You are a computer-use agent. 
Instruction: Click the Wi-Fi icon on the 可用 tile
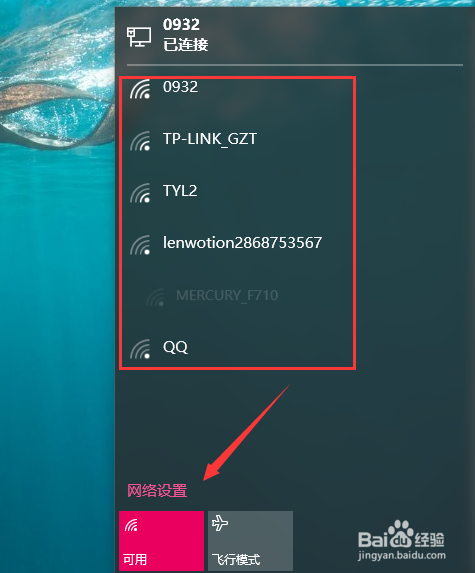click(131, 525)
